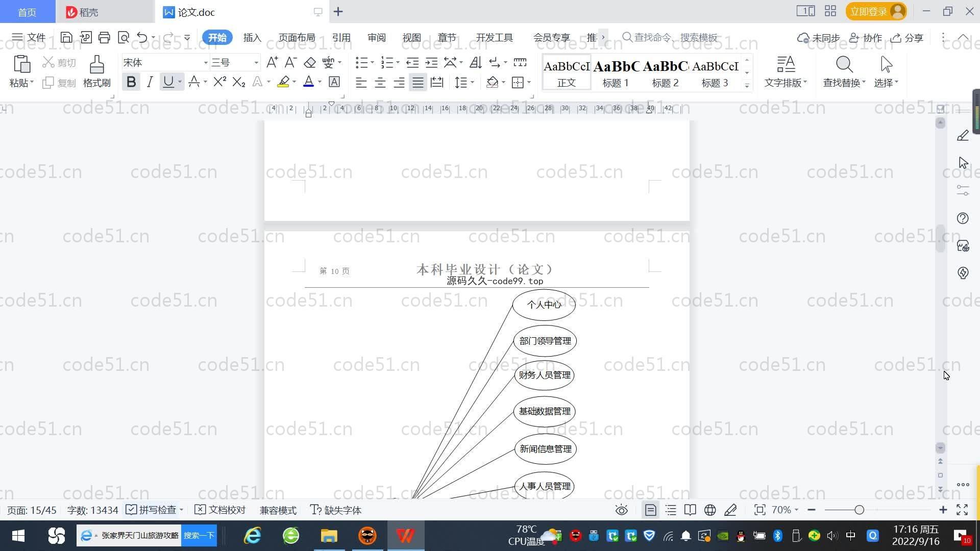Click the 立即登录 login button

pyautogui.click(x=868, y=11)
